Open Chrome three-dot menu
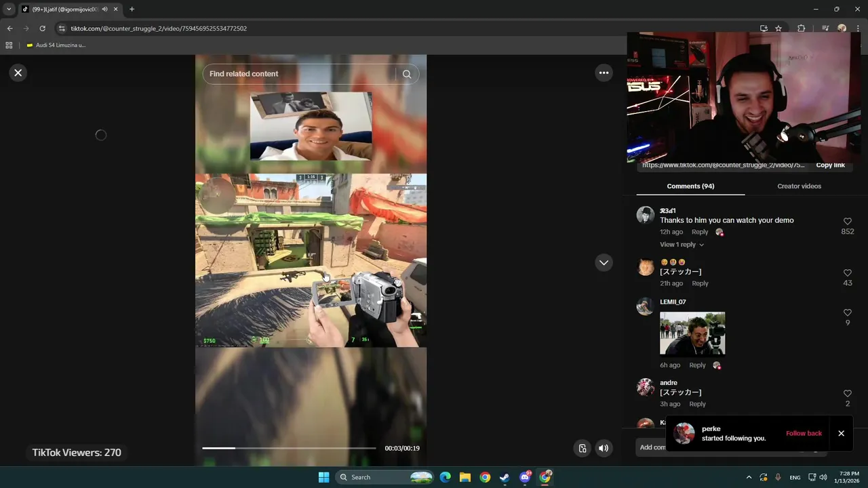Viewport: 868px width, 488px height. 857,28
